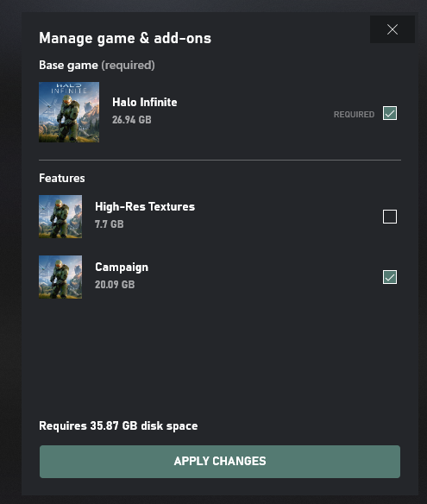The height and width of the screenshot is (504, 427).
Task: Click the Base game (required) heading
Action: [97, 66]
